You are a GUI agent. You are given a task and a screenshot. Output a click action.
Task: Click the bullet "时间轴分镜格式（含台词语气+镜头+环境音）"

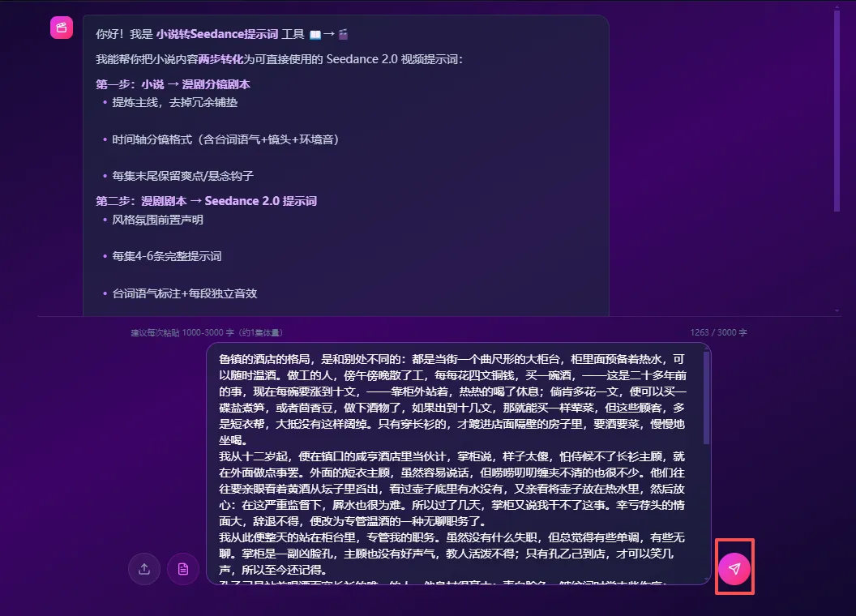pyautogui.click(x=225, y=139)
